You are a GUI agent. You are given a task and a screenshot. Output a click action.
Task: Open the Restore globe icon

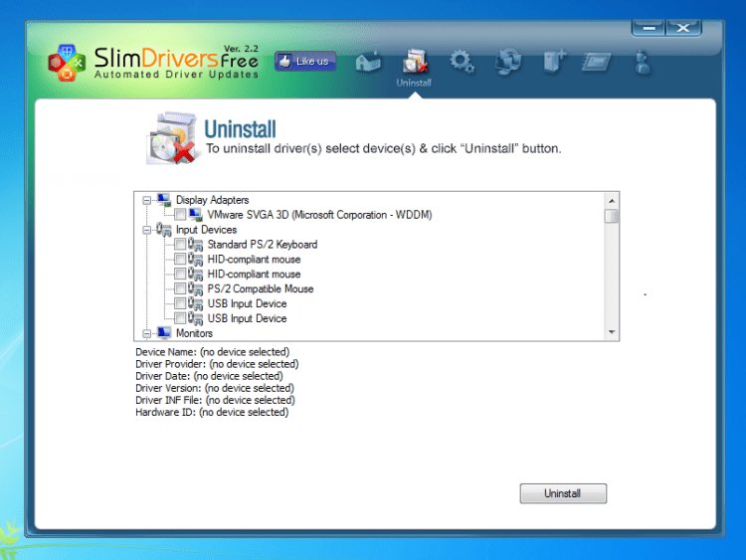[507, 62]
